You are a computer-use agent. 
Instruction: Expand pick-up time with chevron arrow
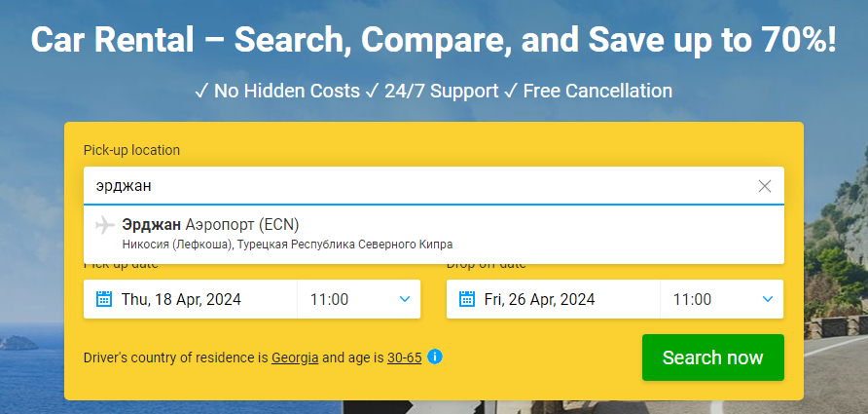[x=405, y=299]
